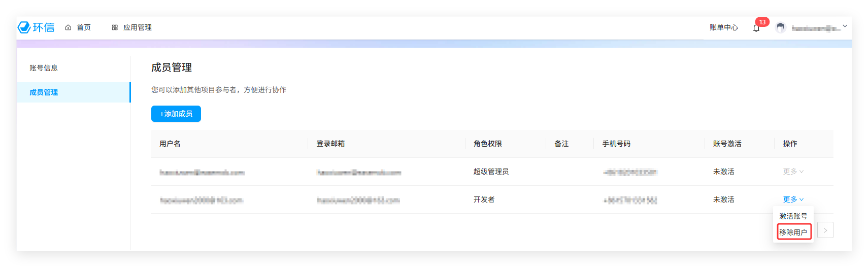This screenshot has width=868, height=267.
Task: Click the 开发者 role cell
Action: [x=484, y=199]
